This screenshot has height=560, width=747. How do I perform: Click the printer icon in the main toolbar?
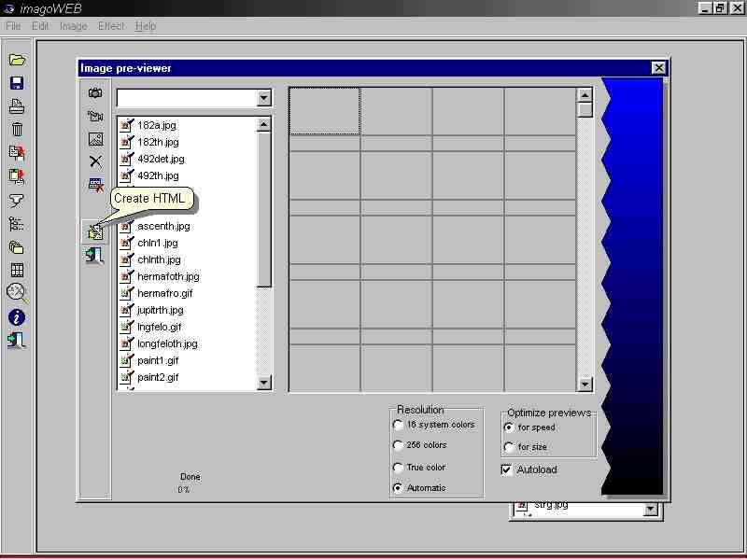[x=17, y=107]
